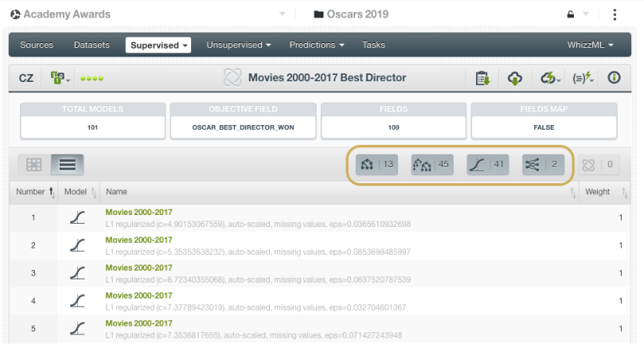This screenshot has width=644, height=344.
Task: Open the Predictions dropdown menu
Action: pos(317,45)
